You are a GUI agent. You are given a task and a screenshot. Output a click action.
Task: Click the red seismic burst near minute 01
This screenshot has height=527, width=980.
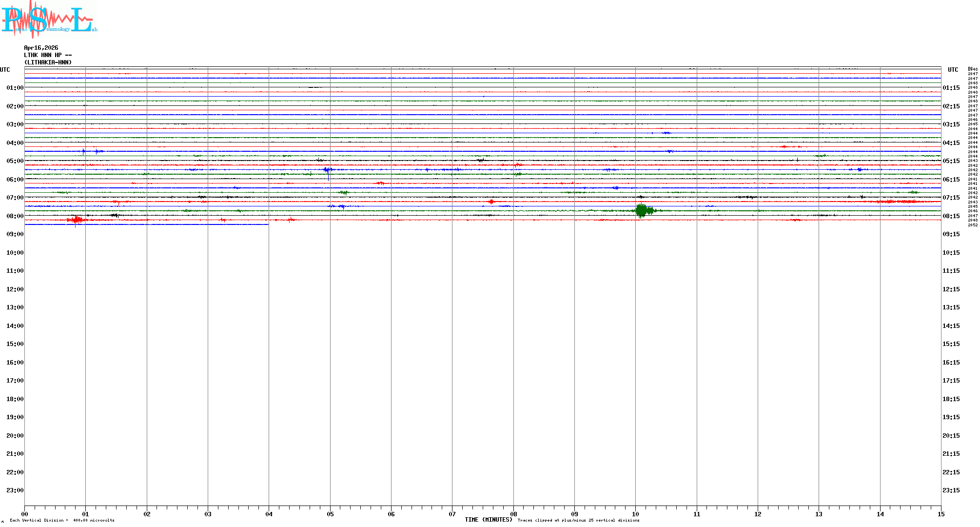point(76,220)
